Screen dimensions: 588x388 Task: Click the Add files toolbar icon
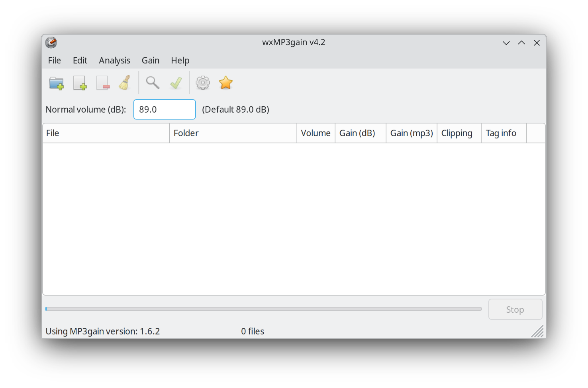[80, 83]
